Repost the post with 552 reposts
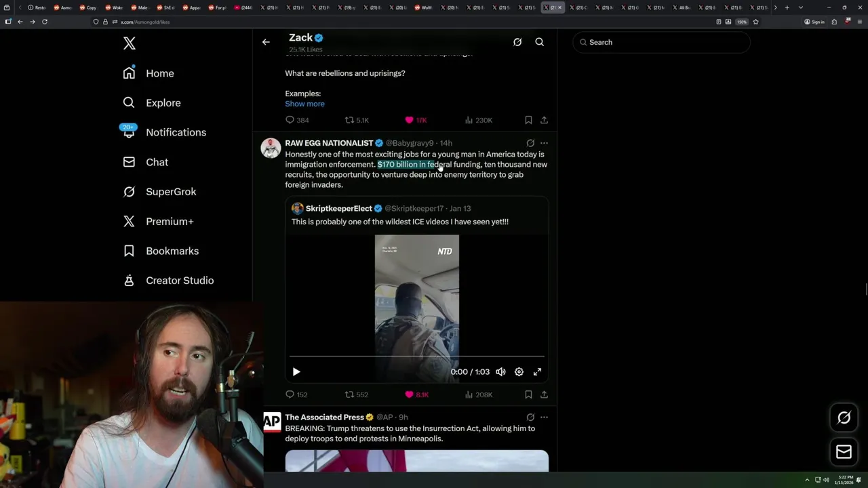 coord(357,394)
